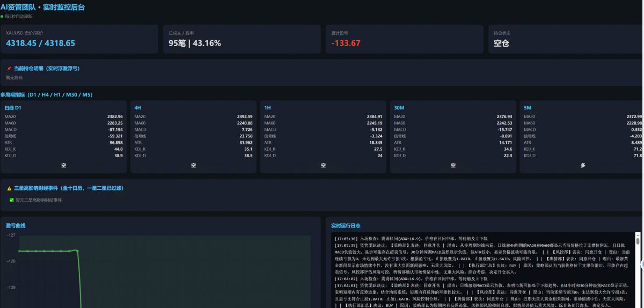
Task: Click the 5M card heading
Action: pyautogui.click(x=528, y=108)
